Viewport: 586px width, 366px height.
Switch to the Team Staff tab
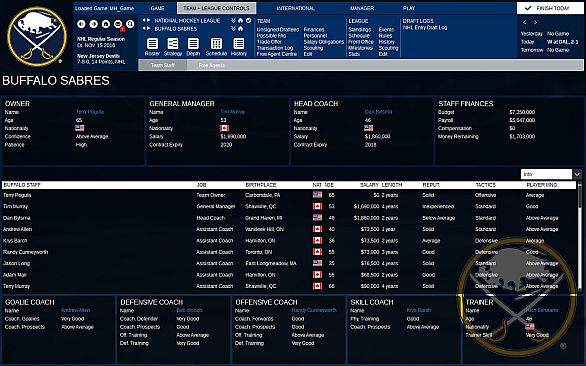point(163,65)
